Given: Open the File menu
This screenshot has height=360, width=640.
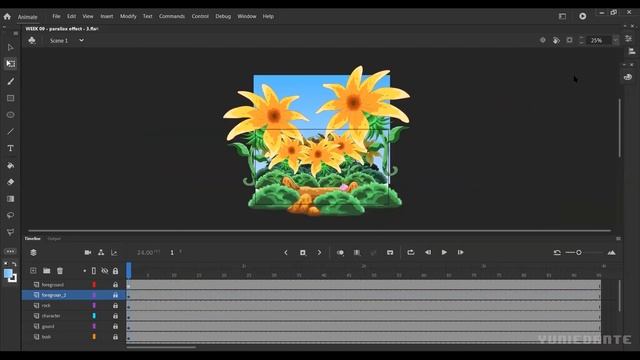Looking at the screenshot, I should [56, 16].
